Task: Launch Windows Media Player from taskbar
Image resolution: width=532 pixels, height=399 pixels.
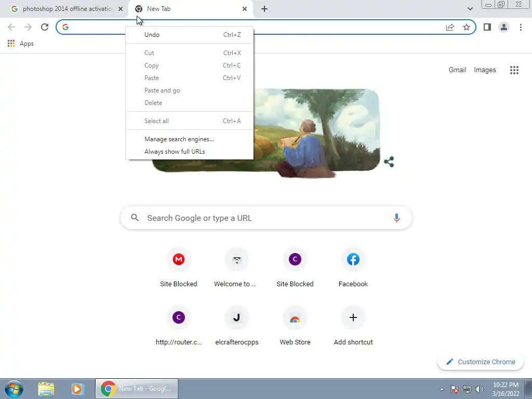Action: [77, 389]
